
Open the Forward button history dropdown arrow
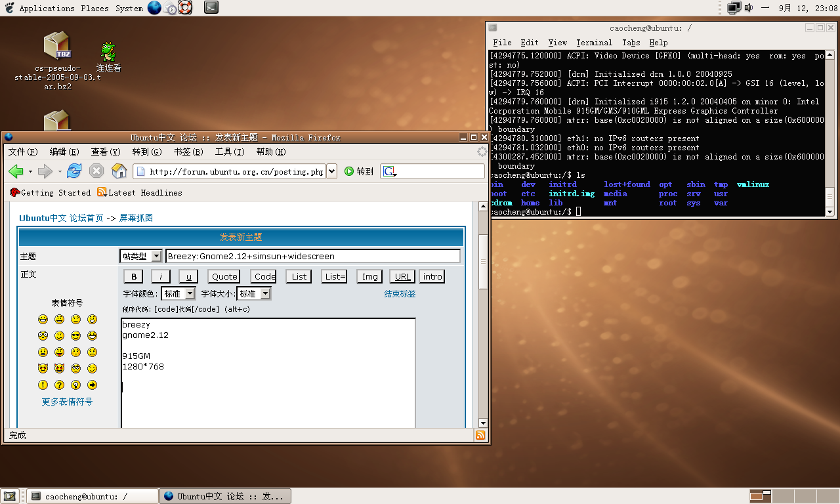click(x=59, y=172)
